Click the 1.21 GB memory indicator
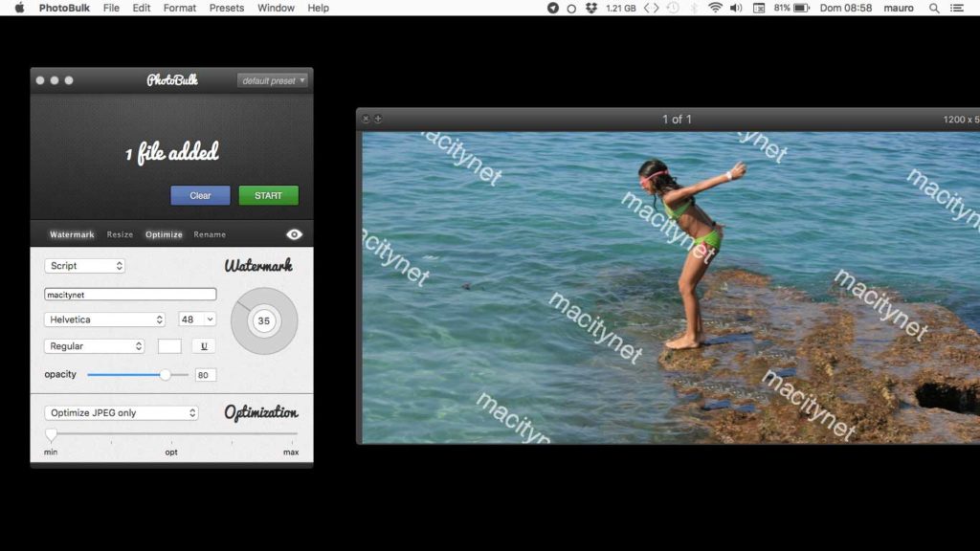This screenshot has height=551, width=980. click(620, 8)
